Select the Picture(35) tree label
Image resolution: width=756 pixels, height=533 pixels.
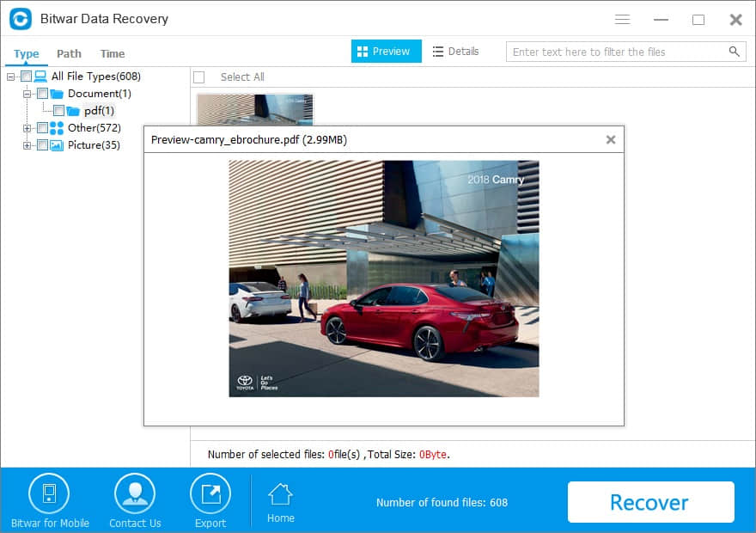click(94, 145)
